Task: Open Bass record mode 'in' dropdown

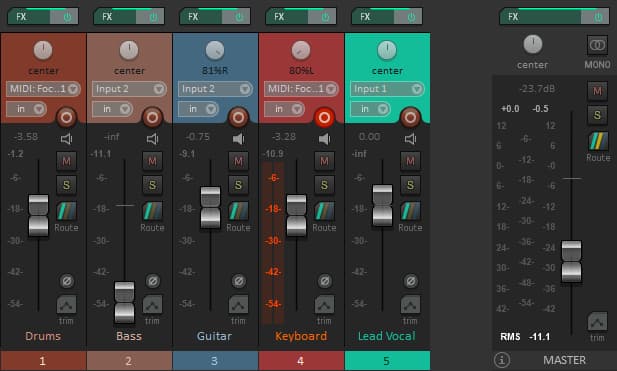Action: pos(113,109)
